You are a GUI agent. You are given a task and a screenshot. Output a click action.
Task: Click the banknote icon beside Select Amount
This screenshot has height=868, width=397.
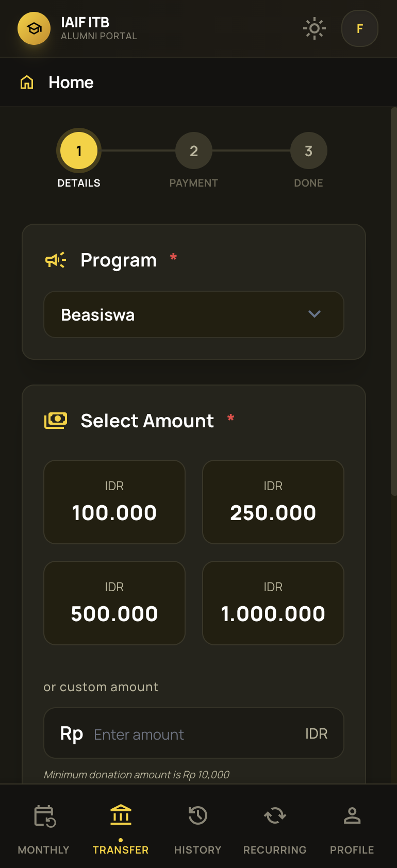click(56, 421)
